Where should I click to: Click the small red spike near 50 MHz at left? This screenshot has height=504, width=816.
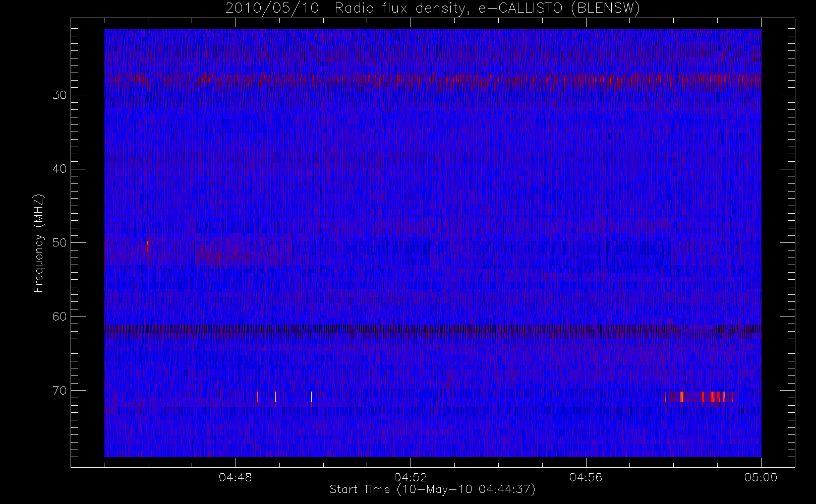pos(148,246)
